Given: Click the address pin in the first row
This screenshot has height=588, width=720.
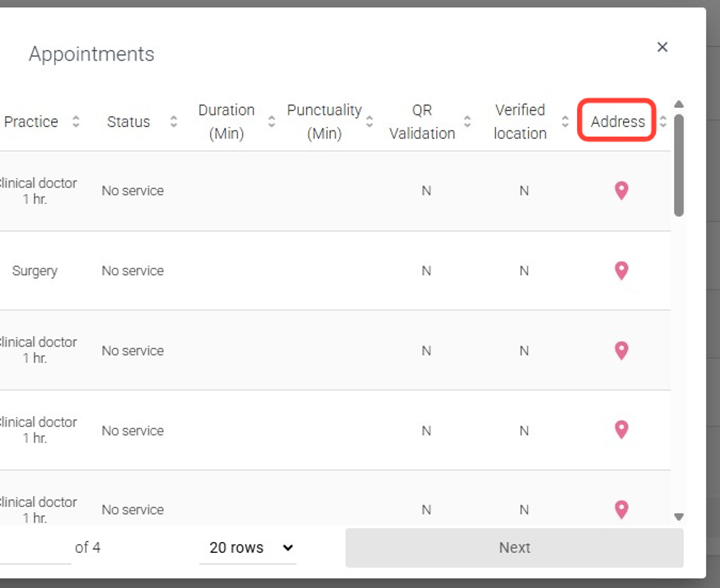Looking at the screenshot, I should coord(621,190).
